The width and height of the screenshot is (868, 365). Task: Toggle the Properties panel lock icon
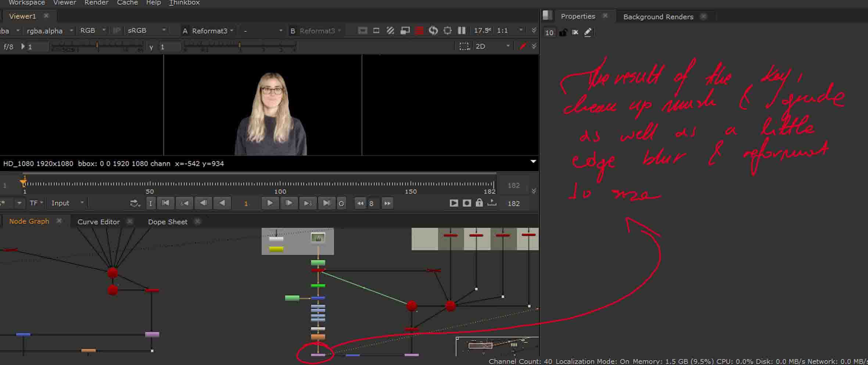563,32
